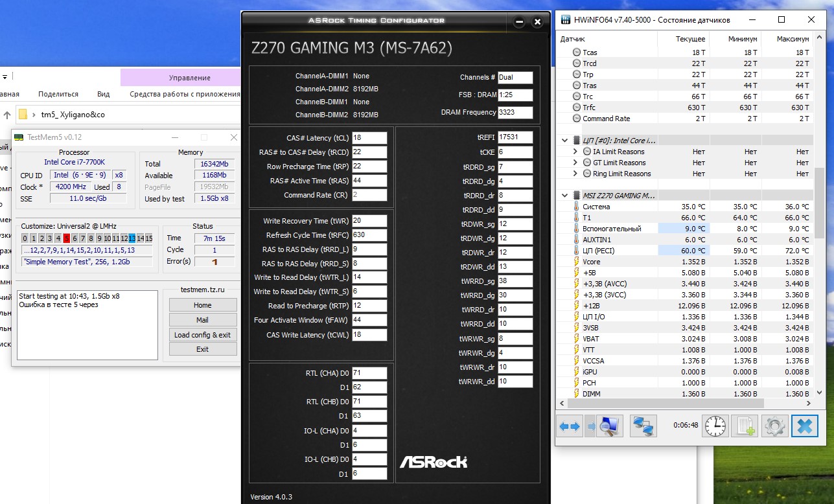Start logging with the sheet-plus icon
The width and height of the screenshot is (834, 504).
pos(745,426)
